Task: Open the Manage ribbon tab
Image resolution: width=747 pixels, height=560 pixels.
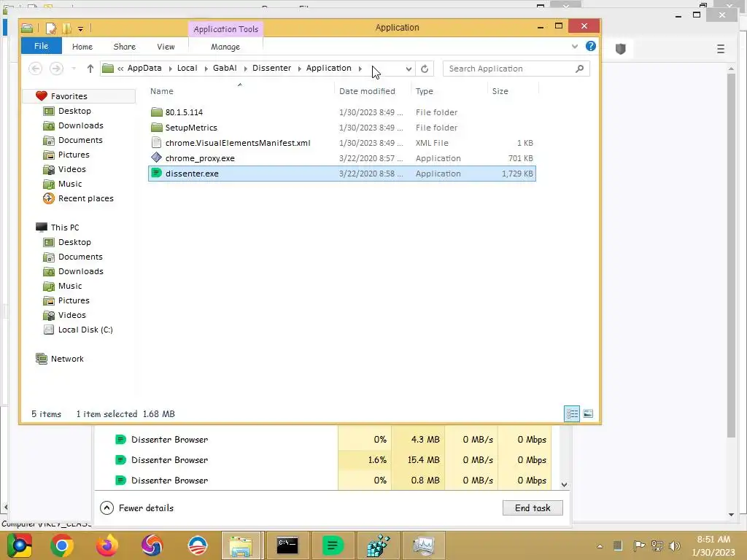Action: (x=225, y=47)
